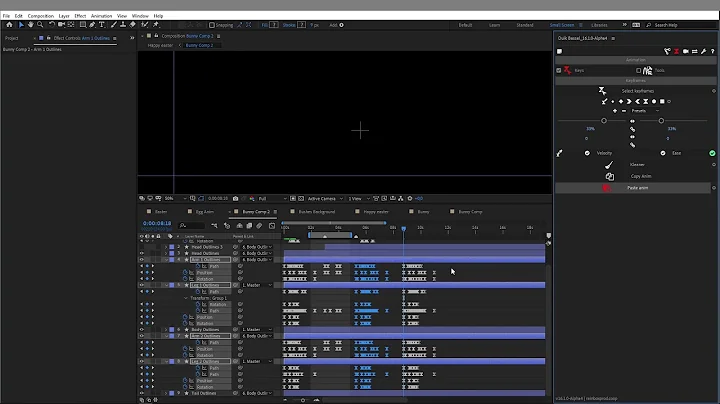Click the Copy Anim label

641,176
